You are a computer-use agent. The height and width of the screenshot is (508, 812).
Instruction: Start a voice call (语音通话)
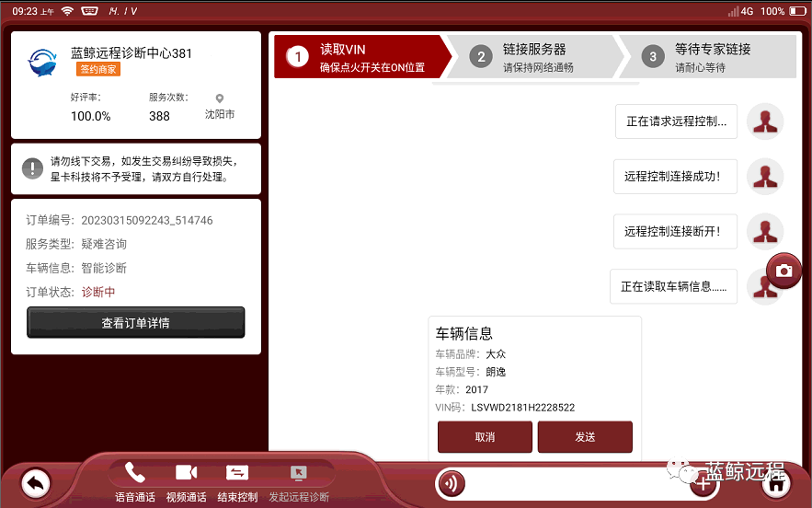click(134, 482)
